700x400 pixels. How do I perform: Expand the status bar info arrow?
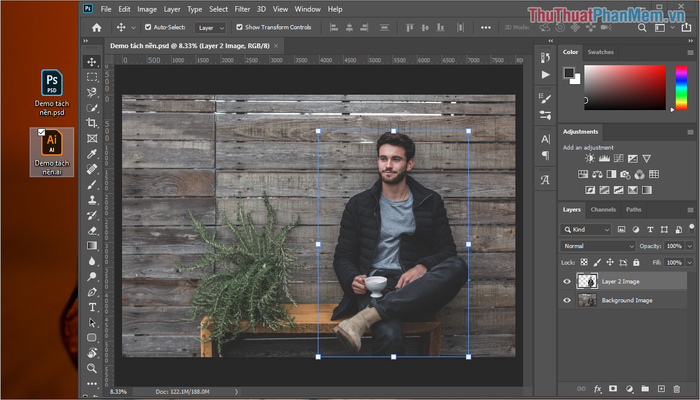pyautogui.click(x=237, y=392)
